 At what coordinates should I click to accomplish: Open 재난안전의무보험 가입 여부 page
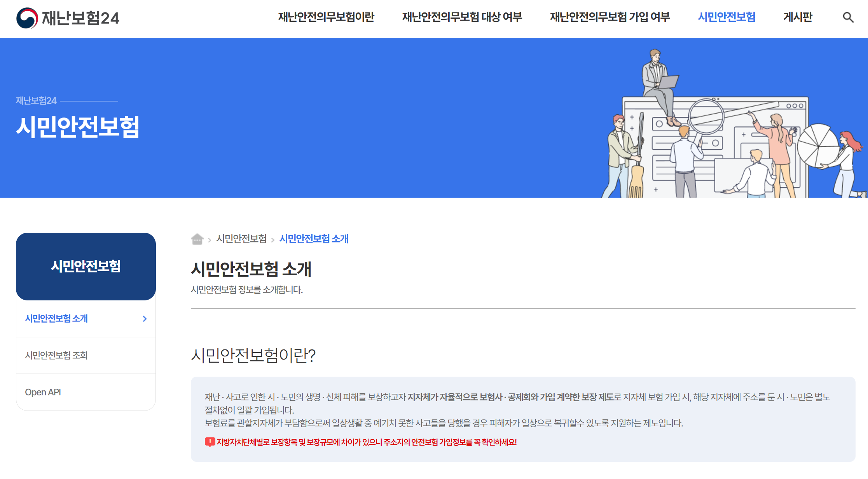pos(610,17)
